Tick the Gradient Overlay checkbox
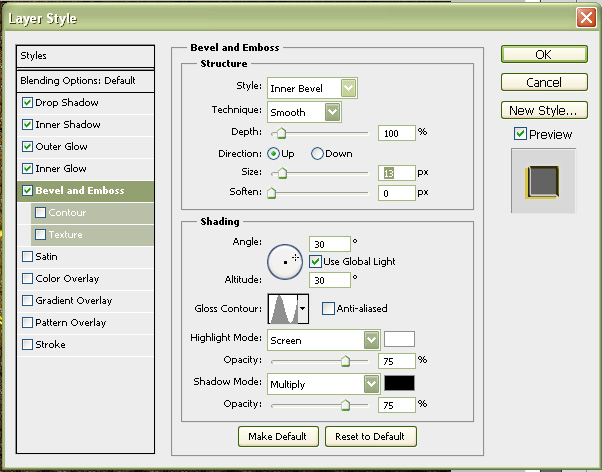The width and height of the screenshot is (602, 472). coord(27,300)
